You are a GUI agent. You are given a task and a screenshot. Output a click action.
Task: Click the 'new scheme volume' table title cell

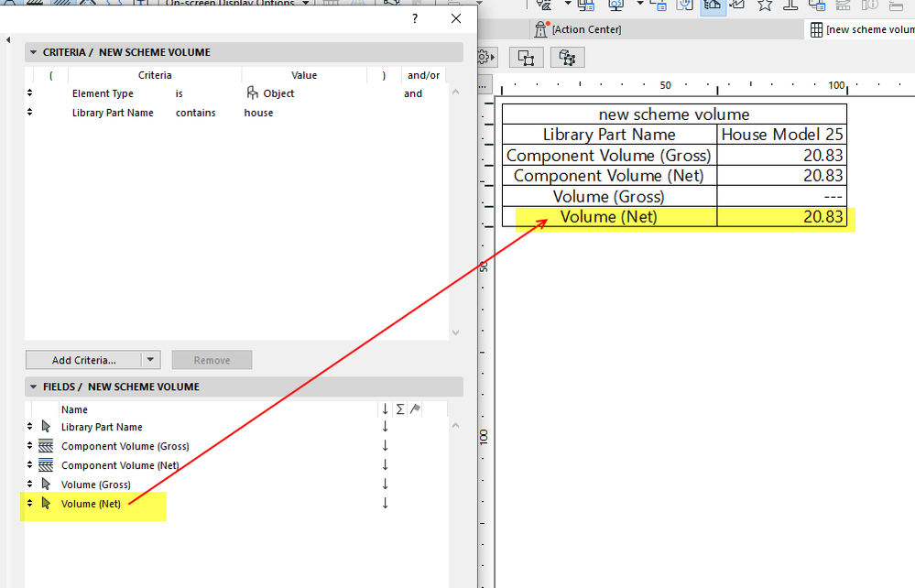pyautogui.click(x=674, y=114)
